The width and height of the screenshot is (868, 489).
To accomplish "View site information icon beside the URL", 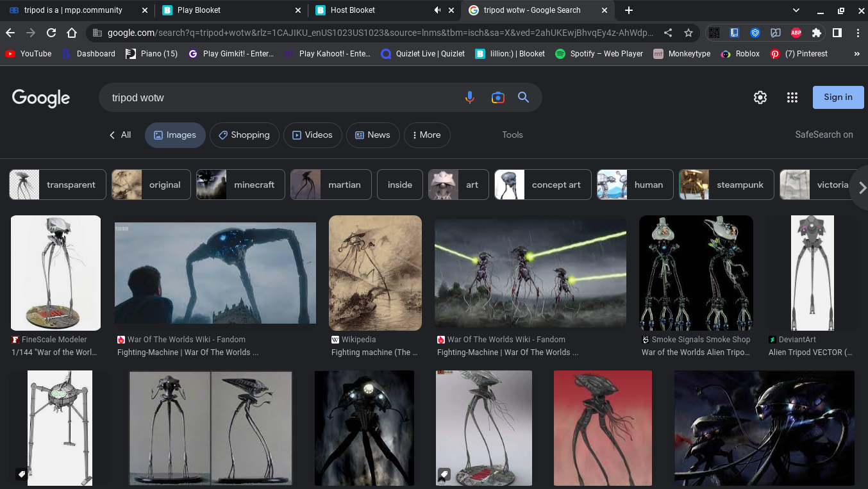I will click(97, 33).
